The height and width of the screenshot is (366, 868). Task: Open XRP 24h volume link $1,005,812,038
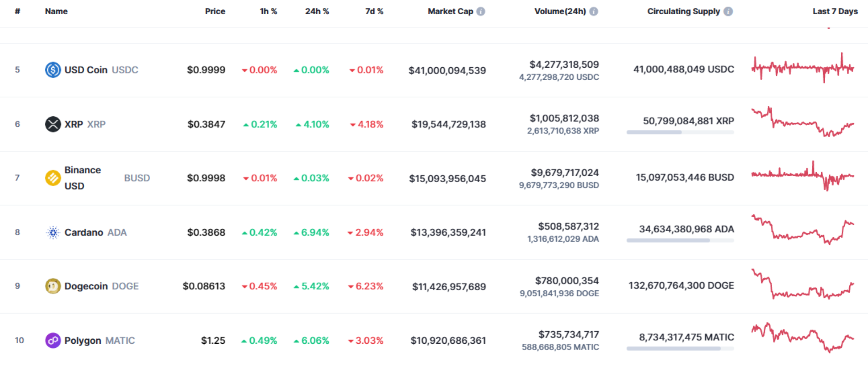564,118
